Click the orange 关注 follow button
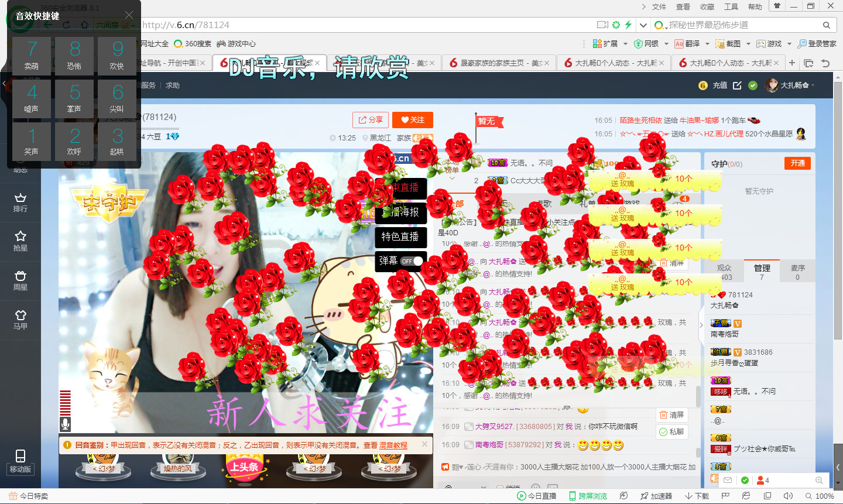Screen dimensions: 843x504 point(413,120)
